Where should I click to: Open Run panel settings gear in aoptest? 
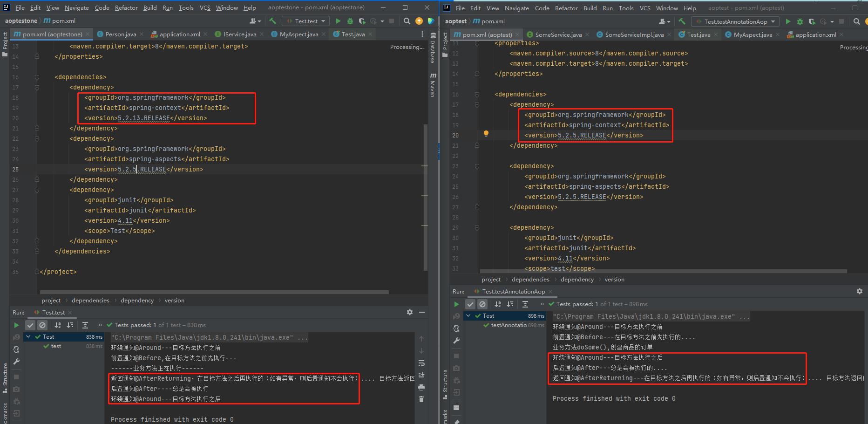click(859, 291)
